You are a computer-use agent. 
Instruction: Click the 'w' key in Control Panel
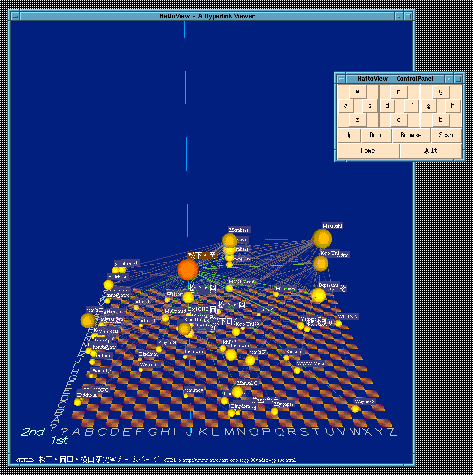tap(357, 92)
